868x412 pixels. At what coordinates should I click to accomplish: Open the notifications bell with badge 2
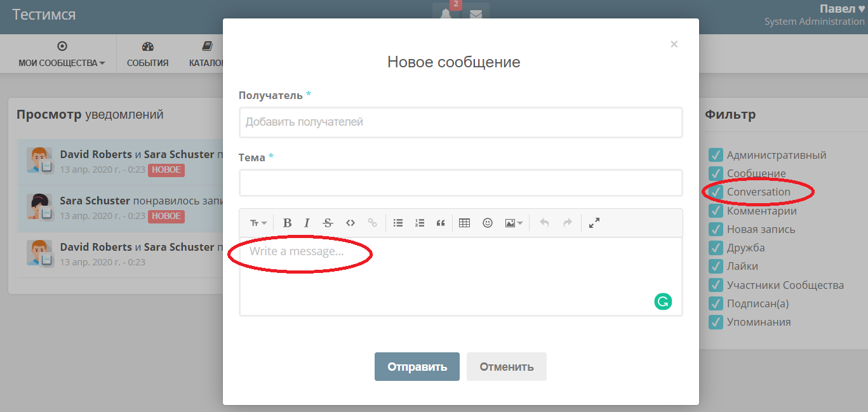446,13
